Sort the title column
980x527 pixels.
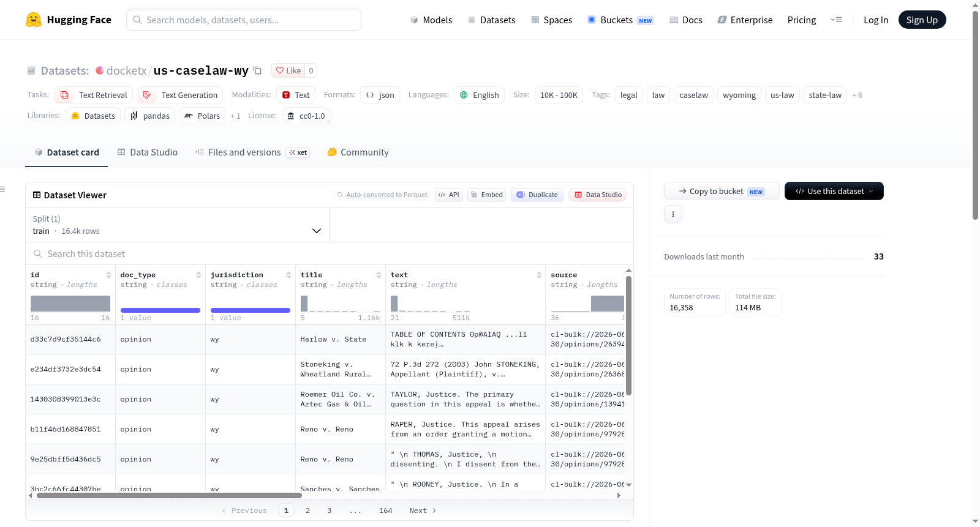click(379, 275)
